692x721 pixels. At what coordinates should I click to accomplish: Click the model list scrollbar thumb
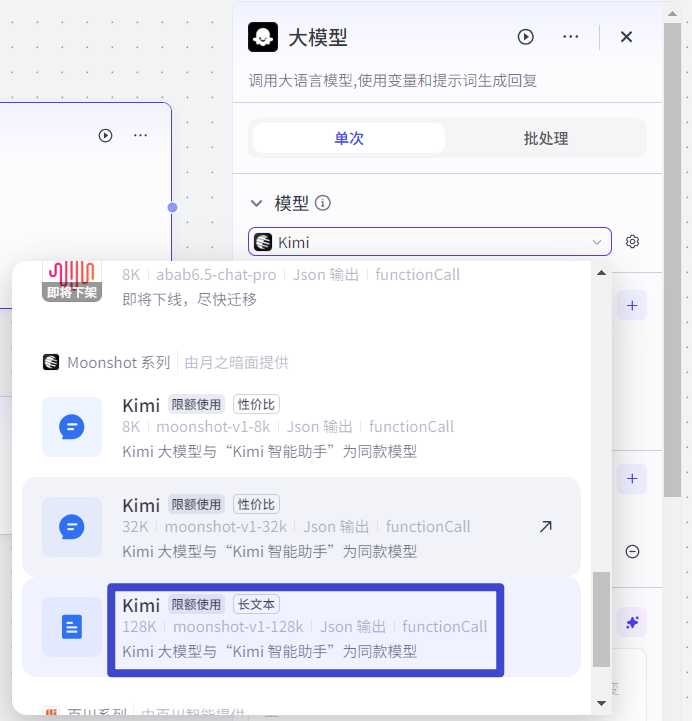601,619
